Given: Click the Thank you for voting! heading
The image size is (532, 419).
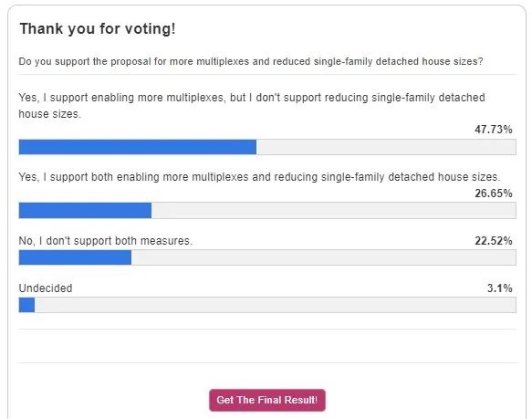Looking at the screenshot, I should coord(98,28).
